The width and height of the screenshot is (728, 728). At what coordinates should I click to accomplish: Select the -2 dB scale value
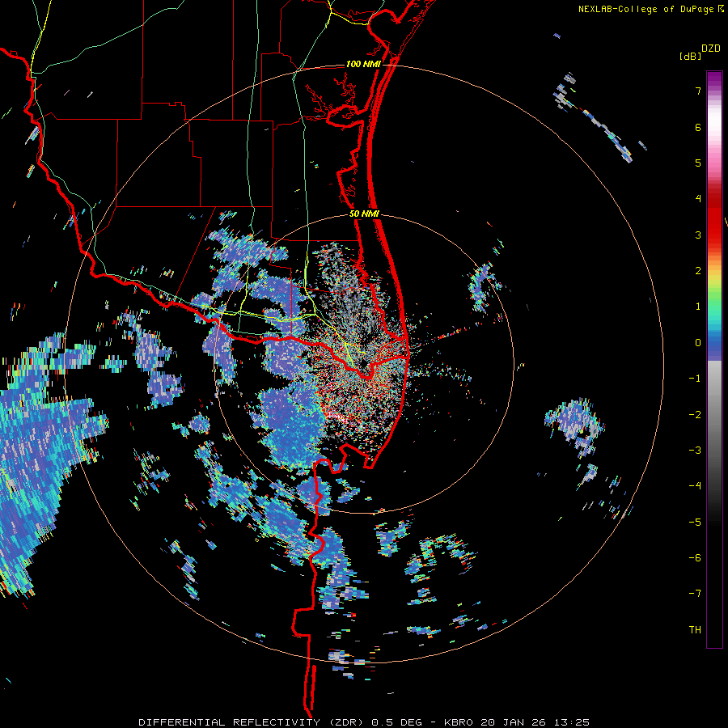click(x=695, y=415)
